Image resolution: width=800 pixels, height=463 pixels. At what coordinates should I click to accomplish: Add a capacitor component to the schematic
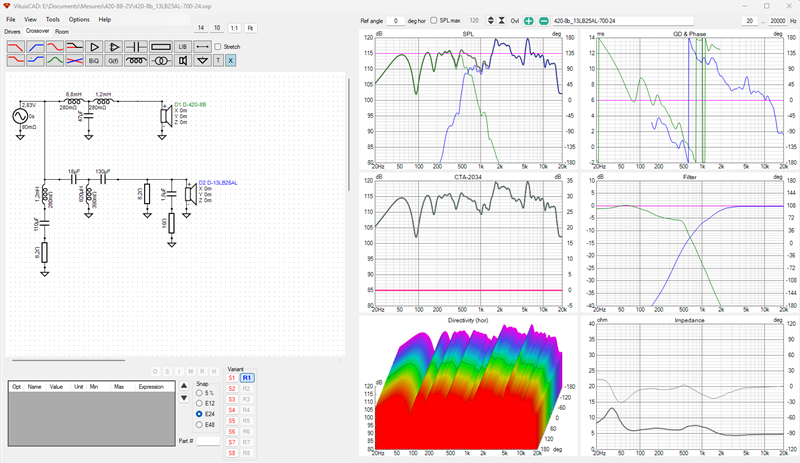pos(136,47)
